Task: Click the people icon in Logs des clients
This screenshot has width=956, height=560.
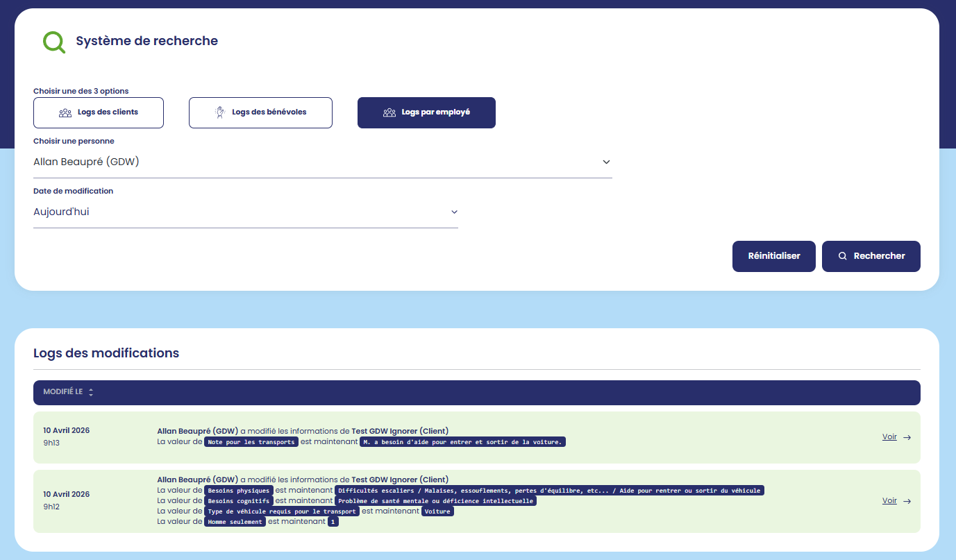Action: pyautogui.click(x=65, y=112)
